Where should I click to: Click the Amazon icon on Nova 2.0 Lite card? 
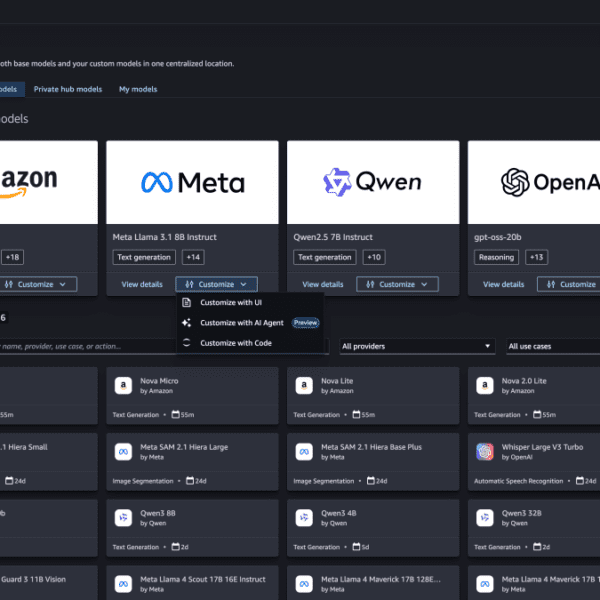(485, 385)
